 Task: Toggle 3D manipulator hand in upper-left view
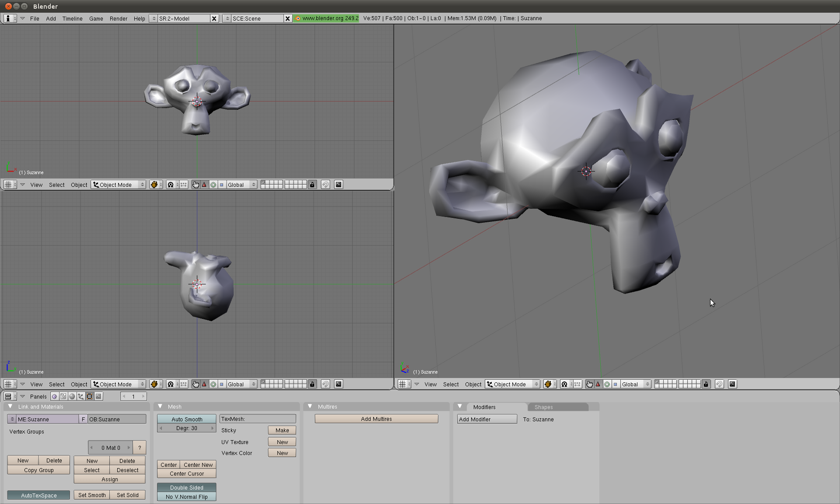click(x=196, y=185)
